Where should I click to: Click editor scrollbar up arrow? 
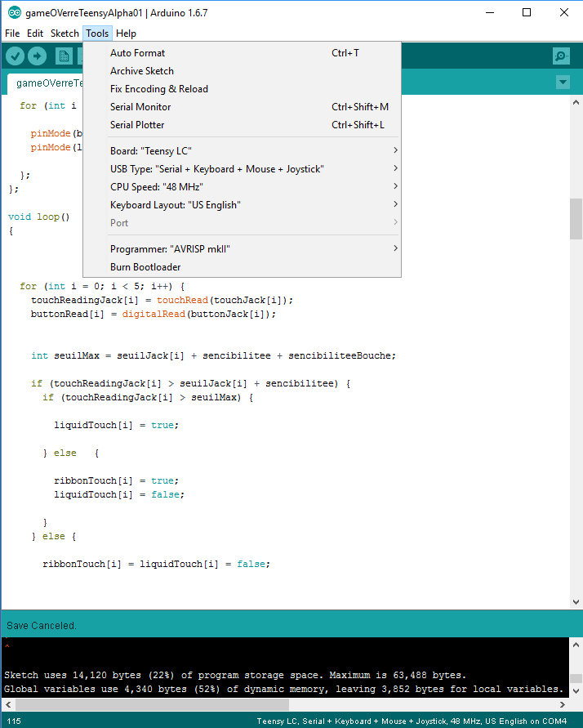576,102
